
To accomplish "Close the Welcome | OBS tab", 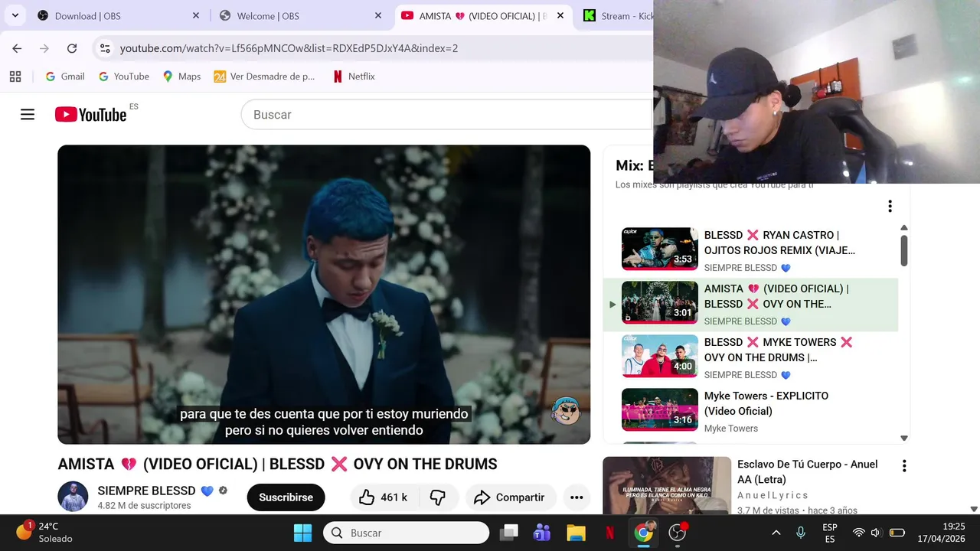I will [377, 15].
